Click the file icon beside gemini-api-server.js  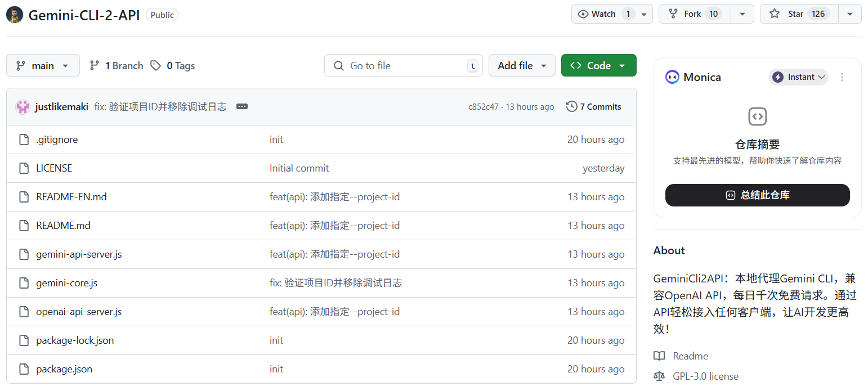point(24,254)
